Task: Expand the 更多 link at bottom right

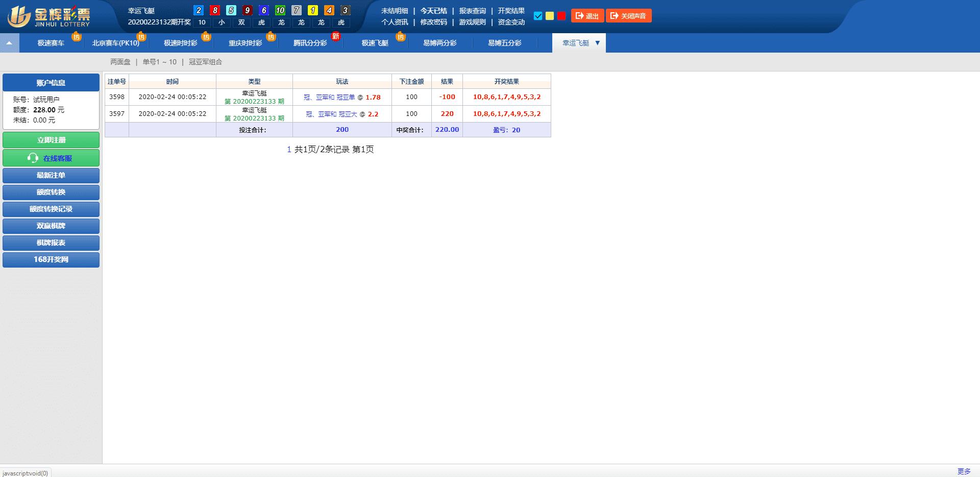Action: pos(964,471)
